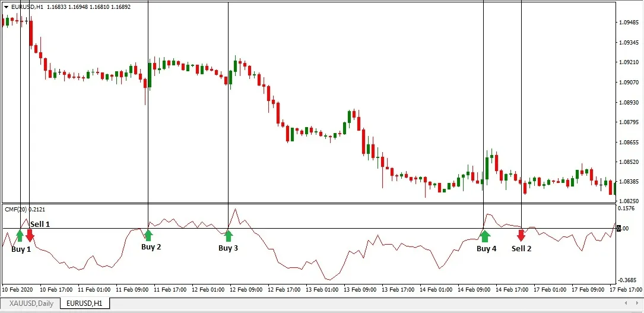Click the EURUSD,H1 chart title with OHLC values

(71, 7)
